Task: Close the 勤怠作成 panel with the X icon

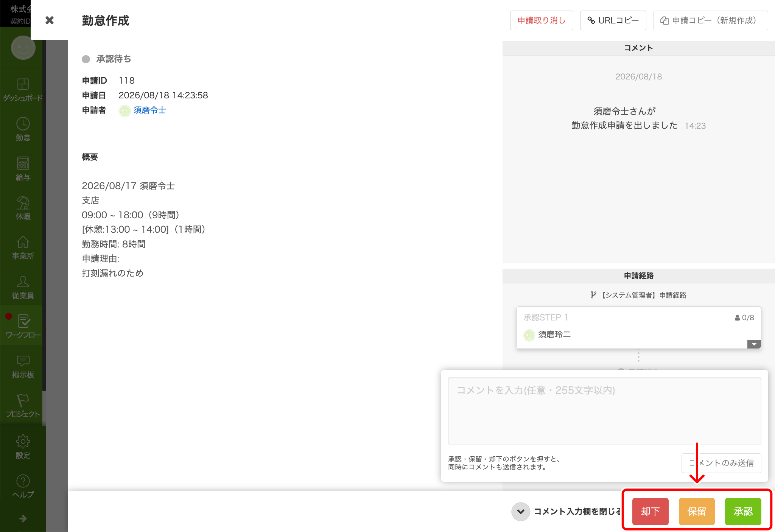Action: 50,20
